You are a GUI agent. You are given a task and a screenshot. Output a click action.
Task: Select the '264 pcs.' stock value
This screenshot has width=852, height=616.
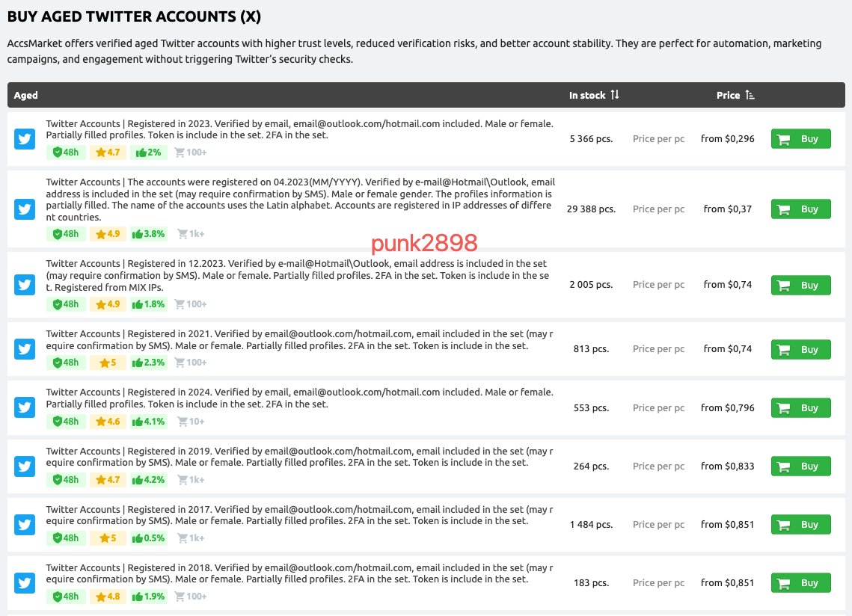tap(591, 466)
